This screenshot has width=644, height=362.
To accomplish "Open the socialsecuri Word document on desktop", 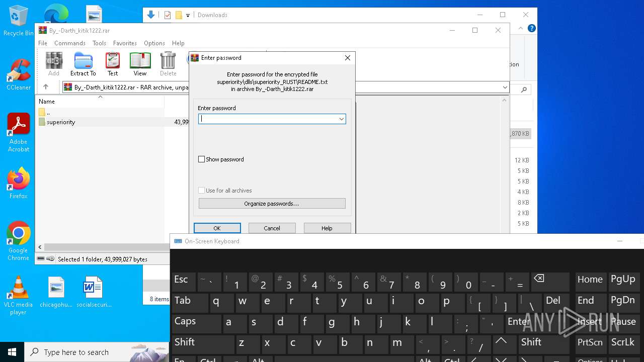I will point(94,292).
